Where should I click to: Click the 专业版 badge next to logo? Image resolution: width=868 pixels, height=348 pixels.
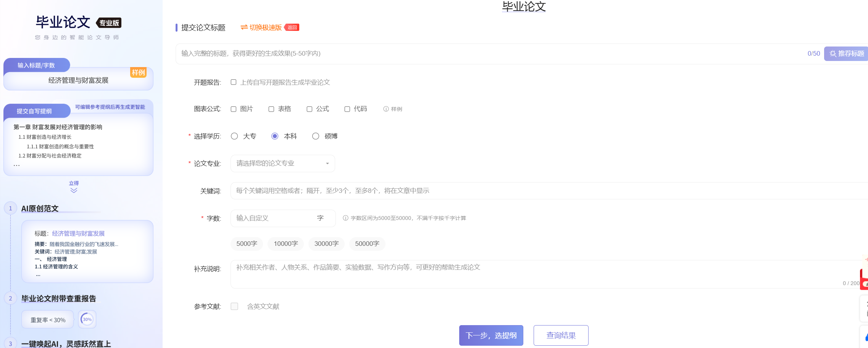(109, 23)
